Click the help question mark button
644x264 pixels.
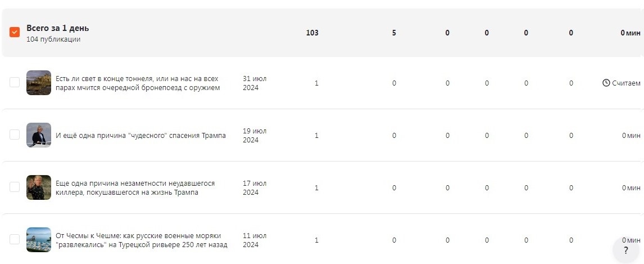(626, 250)
